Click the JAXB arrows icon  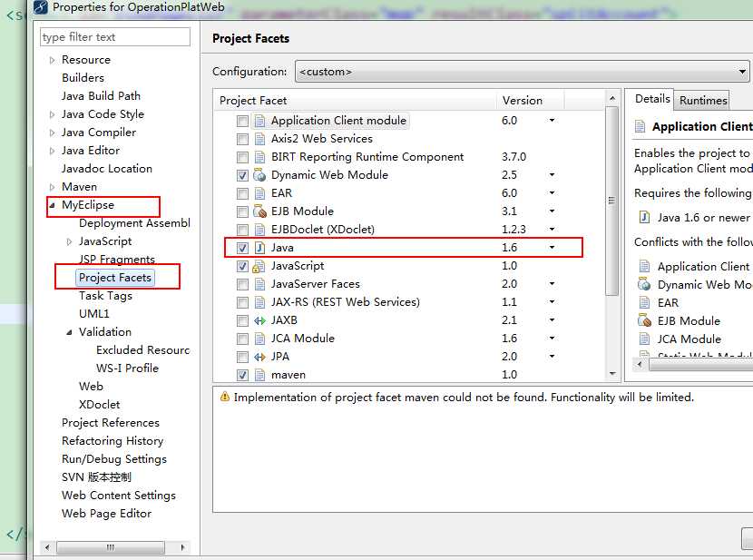click(x=259, y=320)
